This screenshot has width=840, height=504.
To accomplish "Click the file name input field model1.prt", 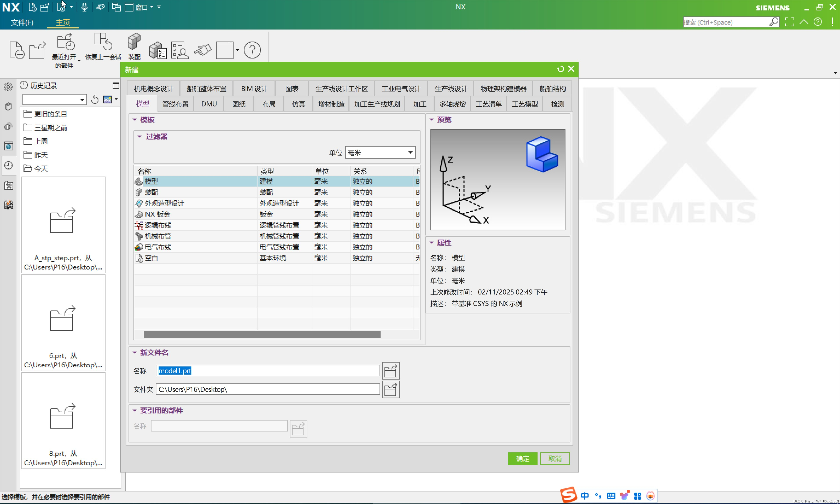I will pos(268,371).
